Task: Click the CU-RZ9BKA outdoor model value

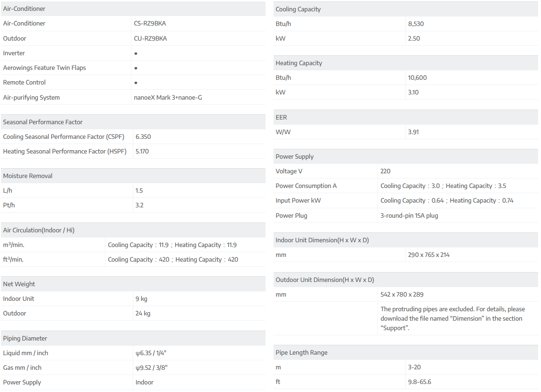Action: pyautogui.click(x=150, y=38)
